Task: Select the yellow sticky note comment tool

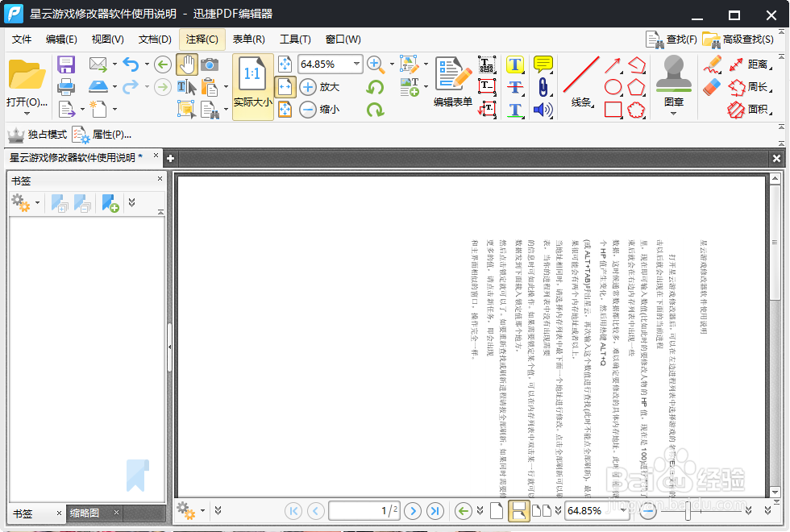Action: 543,64
